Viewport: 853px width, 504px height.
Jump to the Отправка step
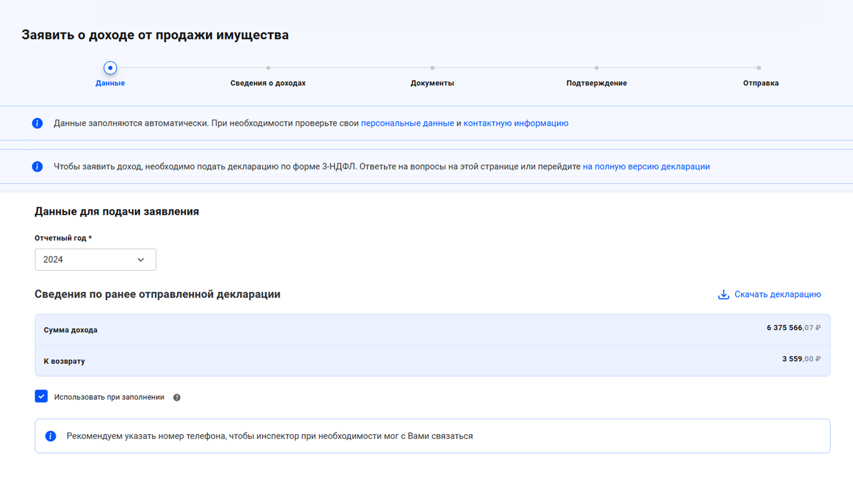760,83
